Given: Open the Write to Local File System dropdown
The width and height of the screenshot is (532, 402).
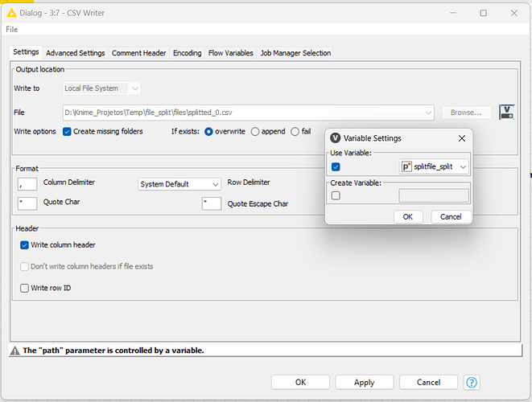Looking at the screenshot, I should click(101, 88).
